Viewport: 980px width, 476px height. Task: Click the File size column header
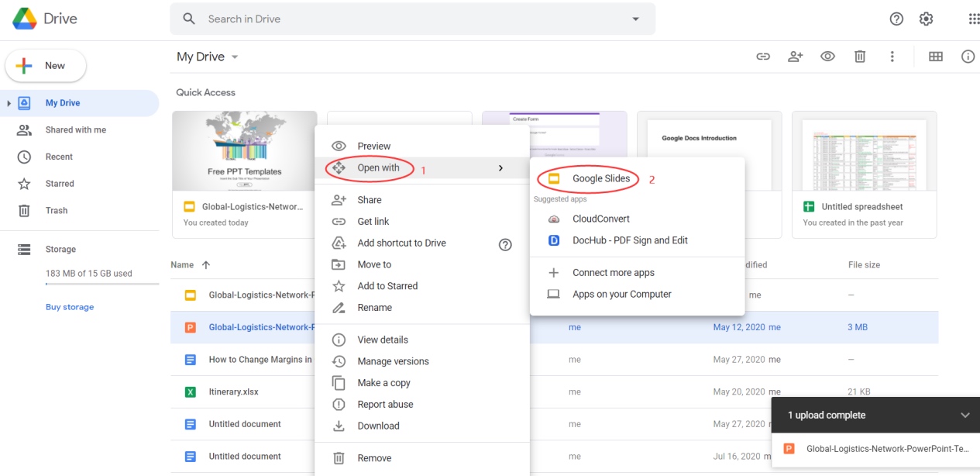coord(864,265)
